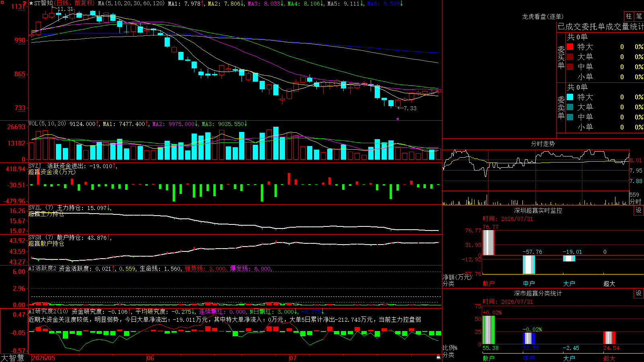
Task: Click the red 超大 bar showing 24.54
Action: coord(609,338)
